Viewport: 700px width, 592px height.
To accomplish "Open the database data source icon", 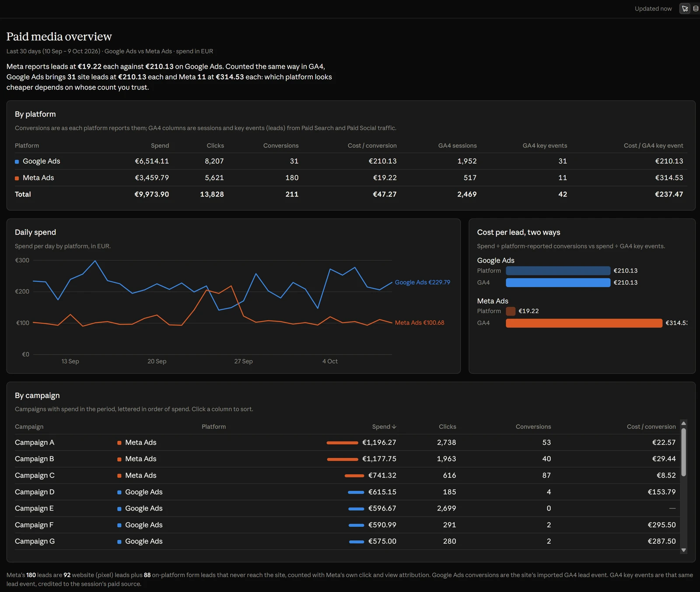I will (696, 9).
